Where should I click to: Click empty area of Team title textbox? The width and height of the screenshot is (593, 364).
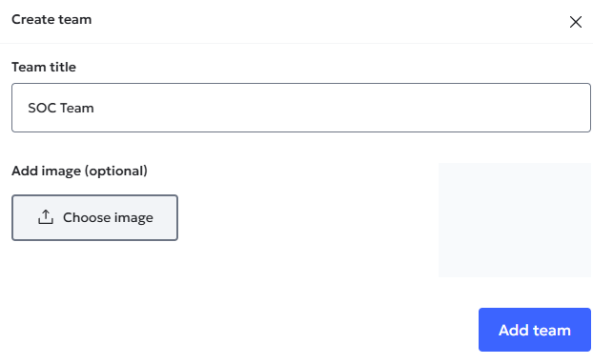[340, 108]
